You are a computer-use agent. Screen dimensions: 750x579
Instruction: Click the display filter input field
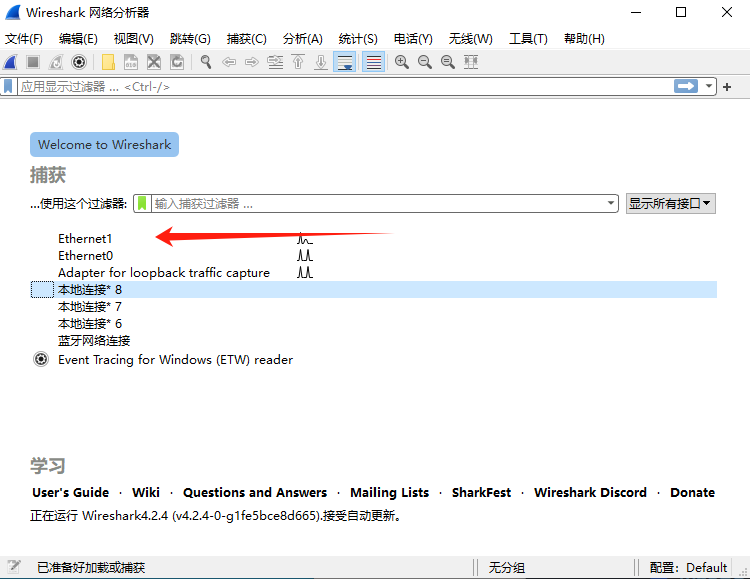[344, 87]
